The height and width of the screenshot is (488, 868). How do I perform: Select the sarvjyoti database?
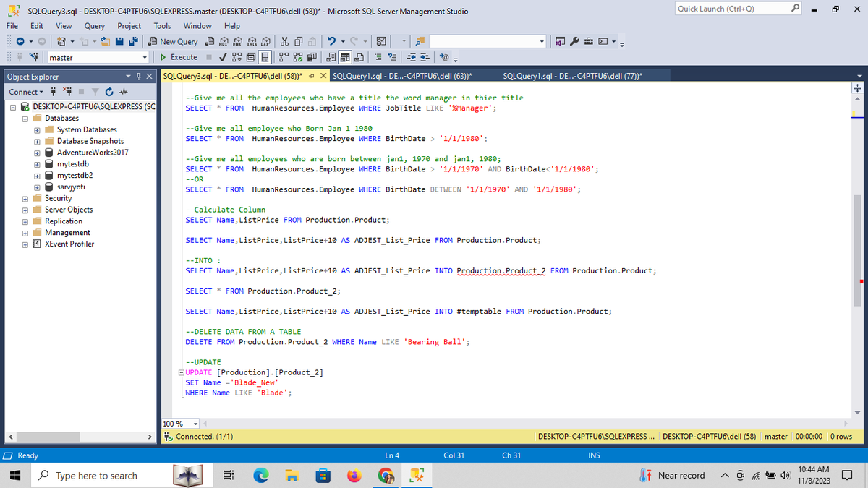pos(72,187)
